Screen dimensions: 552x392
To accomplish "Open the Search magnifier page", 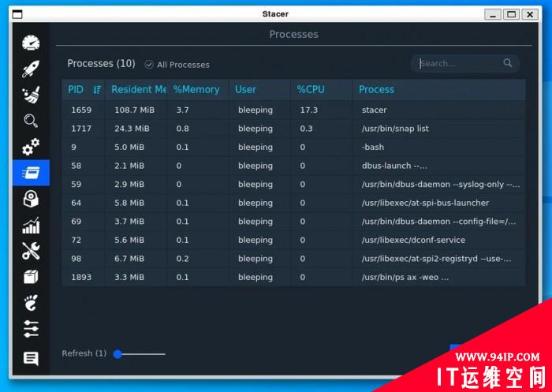I will pos(31,121).
